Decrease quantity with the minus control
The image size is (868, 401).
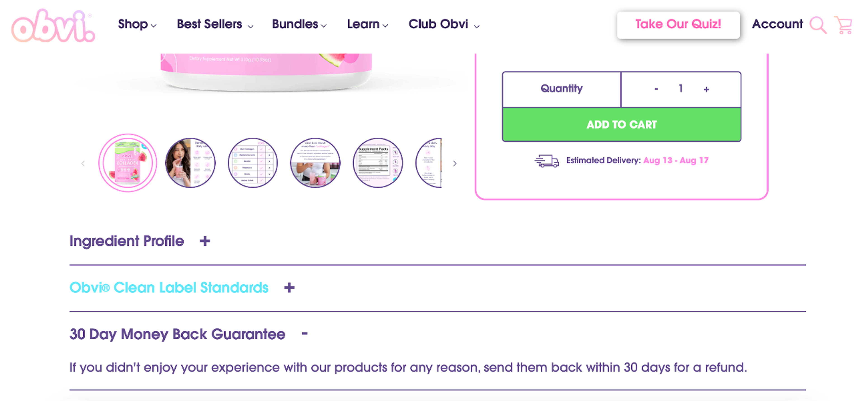tap(656, 89)
